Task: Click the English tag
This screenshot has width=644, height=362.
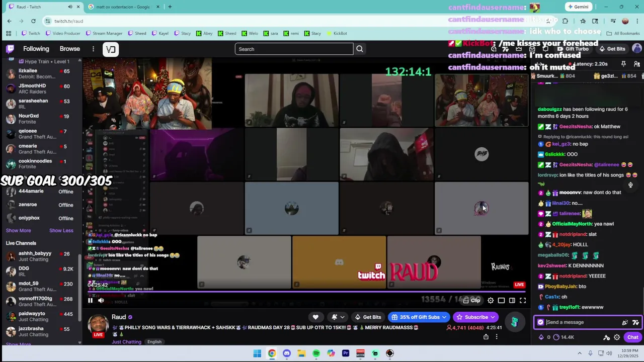Action: (154, 342)
